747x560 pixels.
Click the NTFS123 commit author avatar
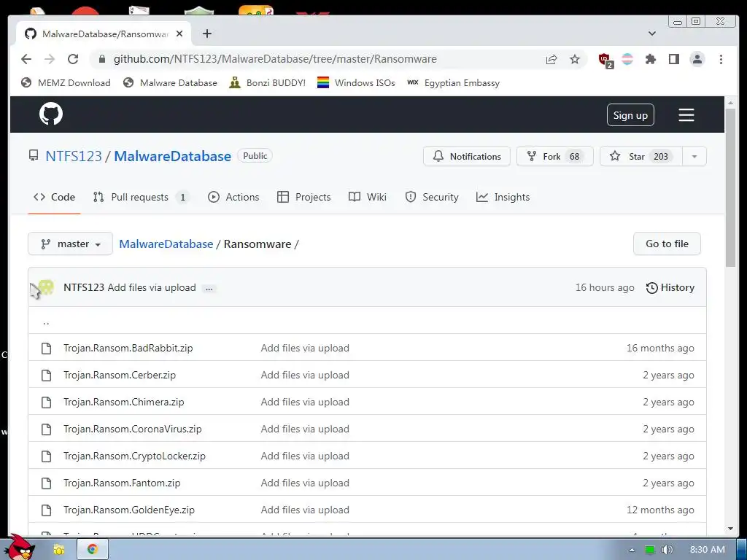point(46,287)
